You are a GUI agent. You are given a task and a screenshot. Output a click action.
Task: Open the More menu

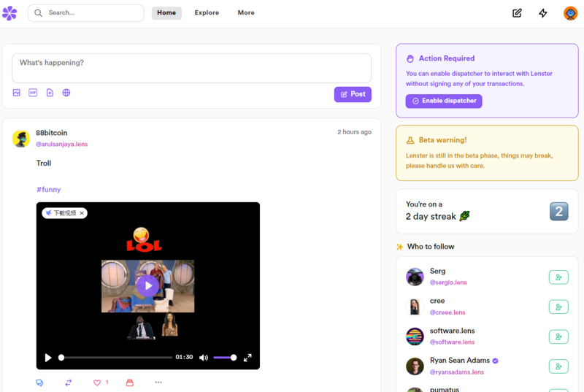tap(246, 13)
